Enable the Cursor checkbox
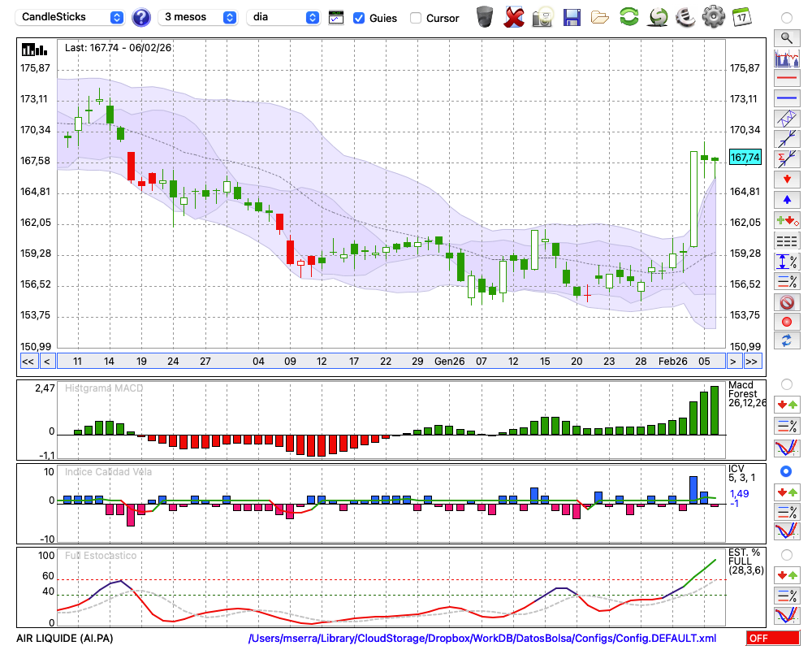The image size is (812, 650). point(416,18)
